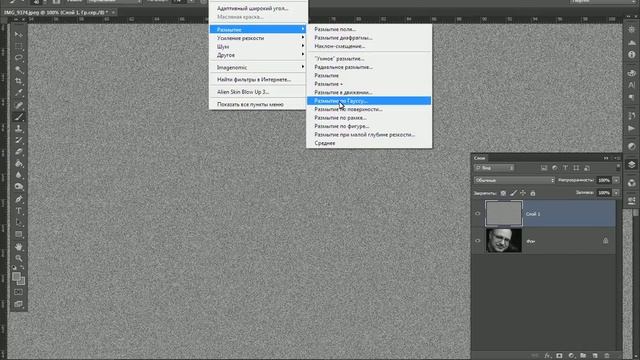The width and height of the screenshot is (640, 360).
Task: Select the History Brush tool
Action: (x=18, y=140)
